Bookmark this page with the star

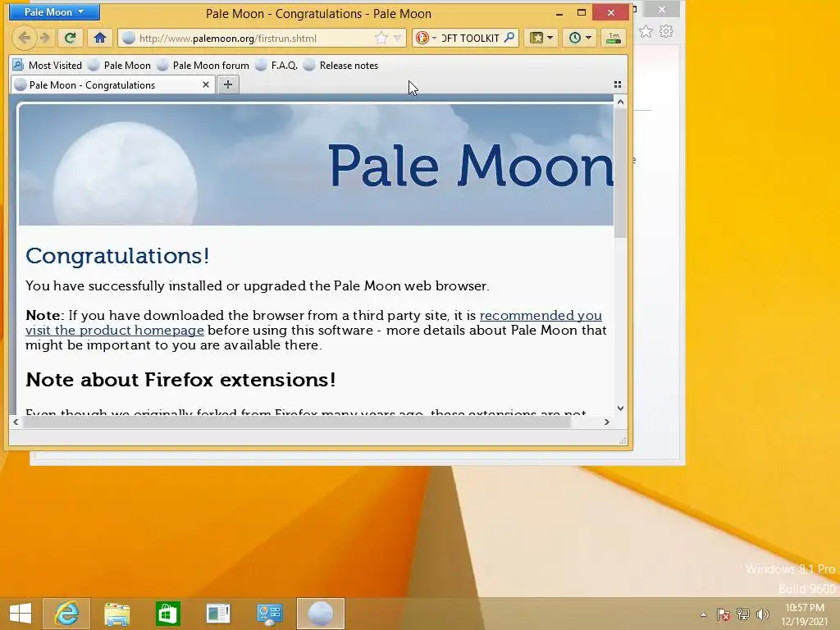[381, 38]
